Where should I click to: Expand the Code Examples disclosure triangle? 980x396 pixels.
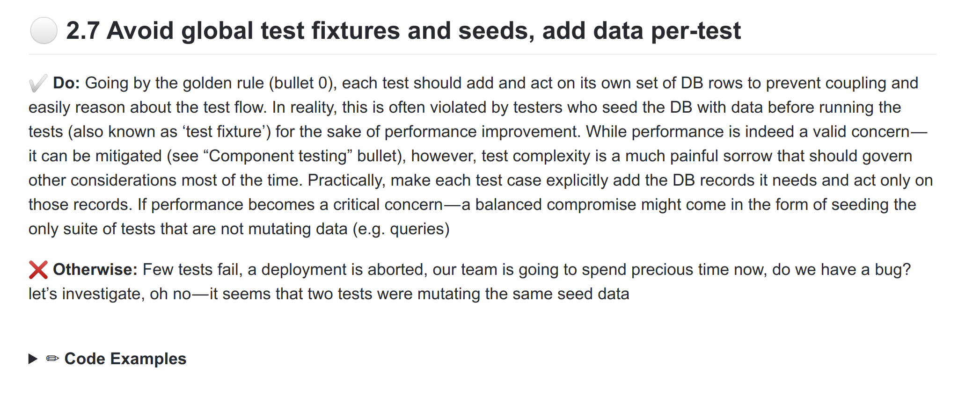[33, 359]
